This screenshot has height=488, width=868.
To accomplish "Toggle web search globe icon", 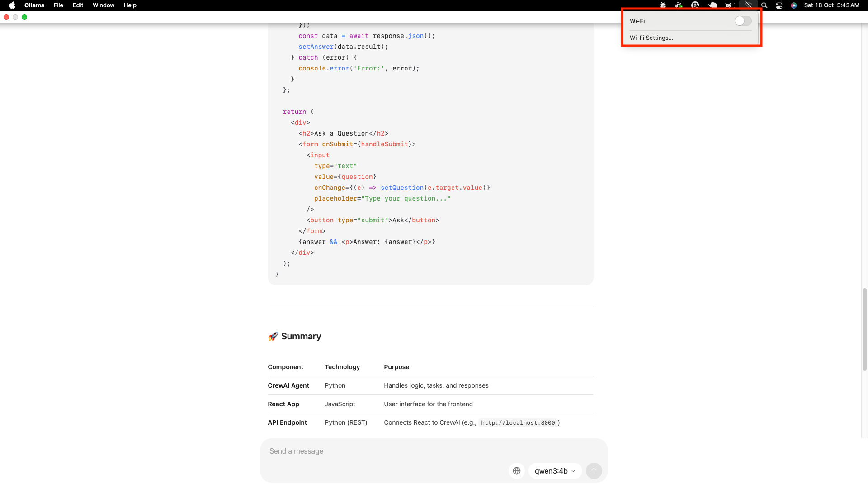I will tap(517, 471).
